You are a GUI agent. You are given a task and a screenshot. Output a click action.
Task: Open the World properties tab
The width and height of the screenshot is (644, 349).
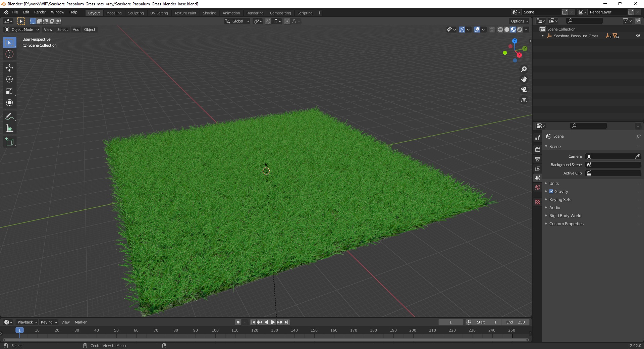(x=538, y=187)
